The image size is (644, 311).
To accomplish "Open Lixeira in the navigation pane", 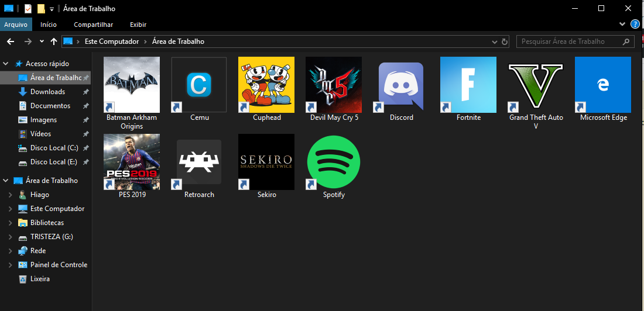I will point(40,279).
